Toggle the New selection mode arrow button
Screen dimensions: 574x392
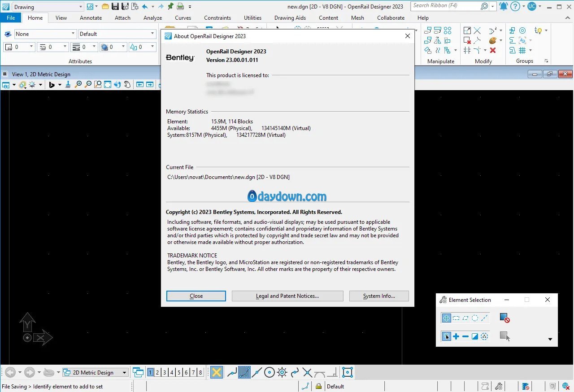(447, 336)
